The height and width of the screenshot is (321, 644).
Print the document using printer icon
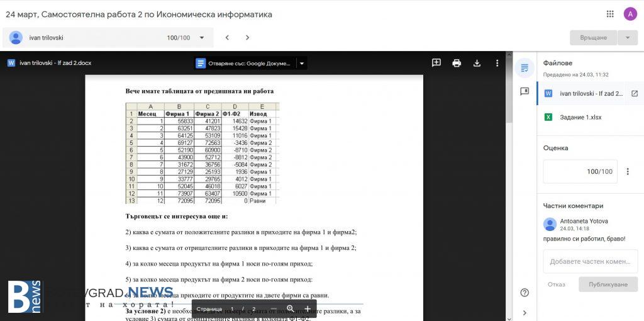(457, 63)
